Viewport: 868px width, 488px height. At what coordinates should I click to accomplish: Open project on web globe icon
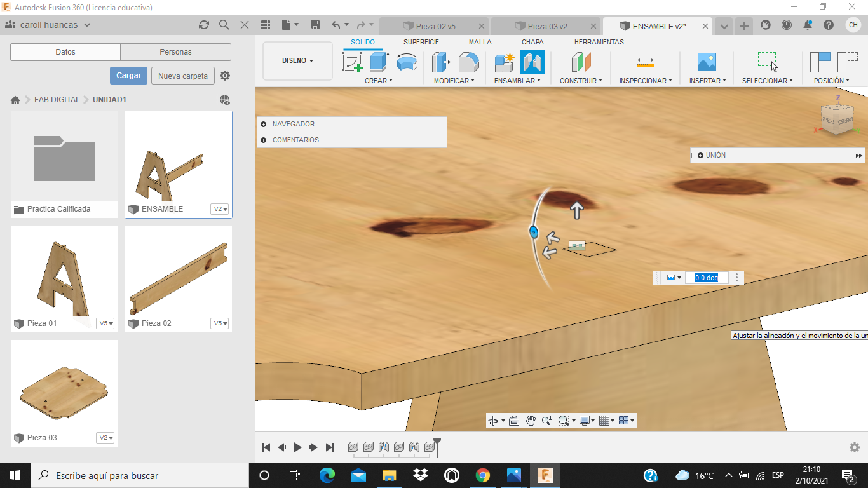(x=225, y=100)
